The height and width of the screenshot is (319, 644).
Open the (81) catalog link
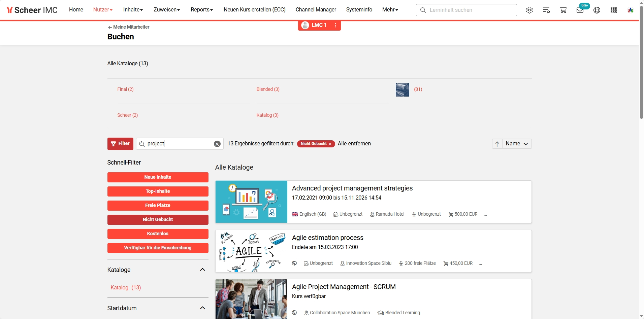pyautogui.click(x=418, y=89)
